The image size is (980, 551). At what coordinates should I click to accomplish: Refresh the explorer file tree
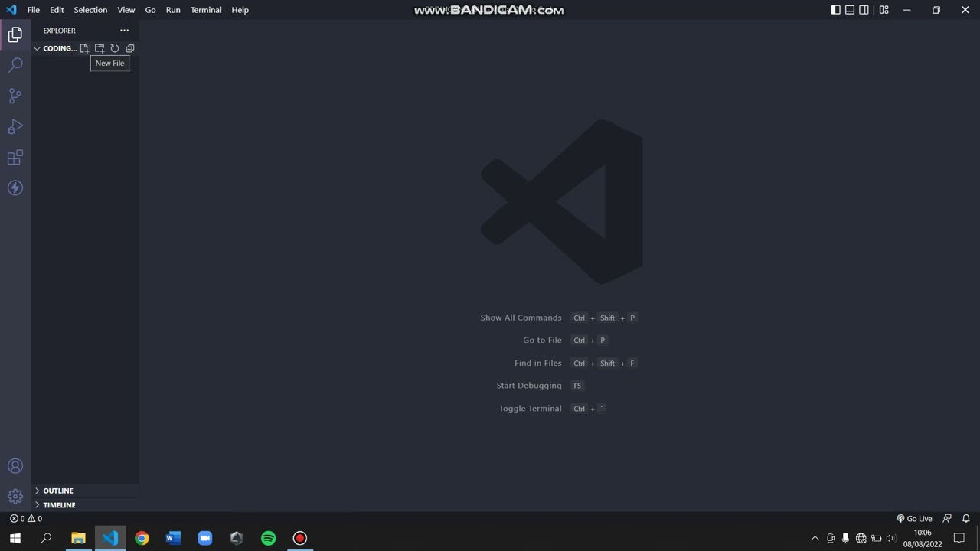(115, 48)
